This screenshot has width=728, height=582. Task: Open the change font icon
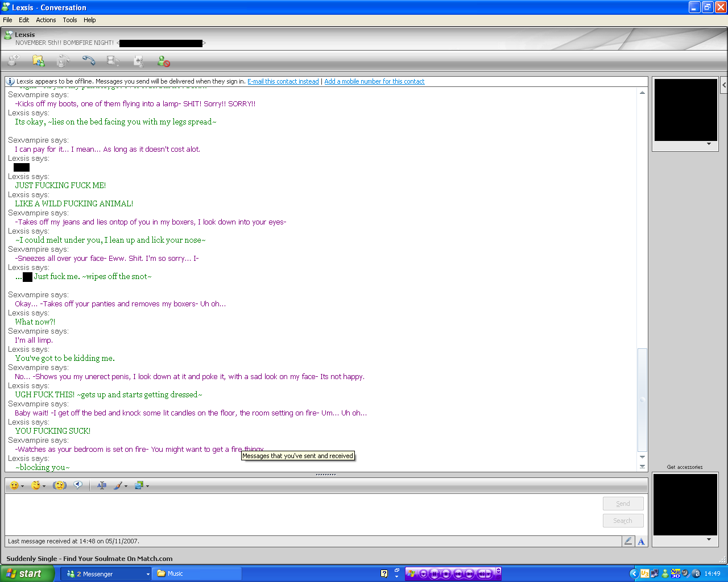click(102, 485)
